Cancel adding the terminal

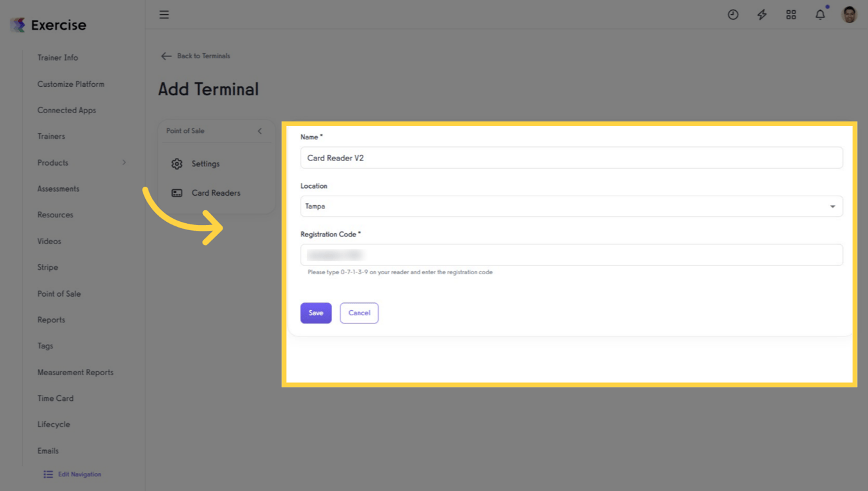click(359, 313)
